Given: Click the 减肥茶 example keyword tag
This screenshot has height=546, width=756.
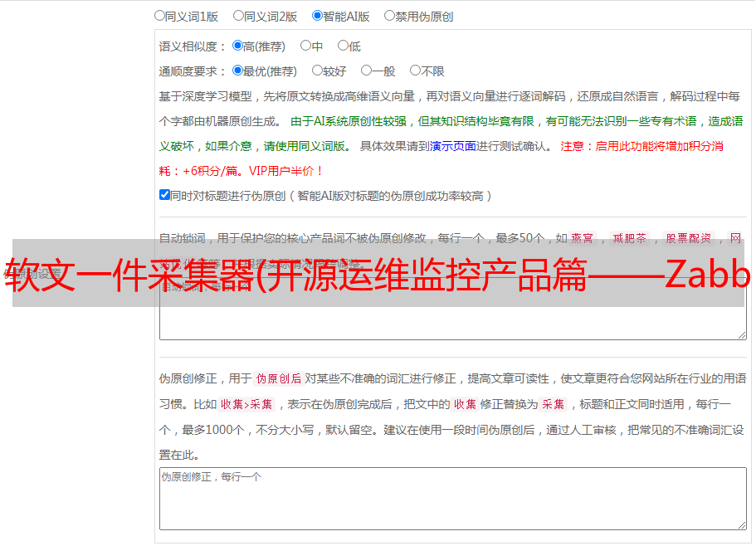Looking at the screenshot, I should coord(630,238).
